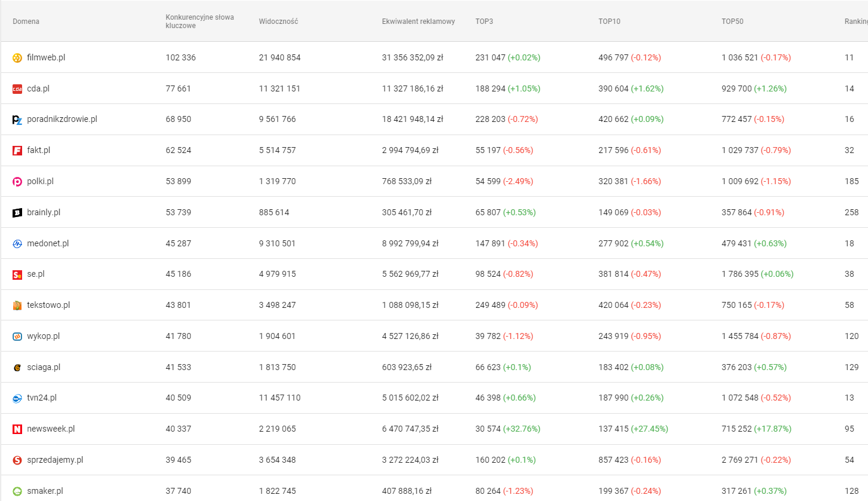Click the filmweb.pl favicon icon

17,58
